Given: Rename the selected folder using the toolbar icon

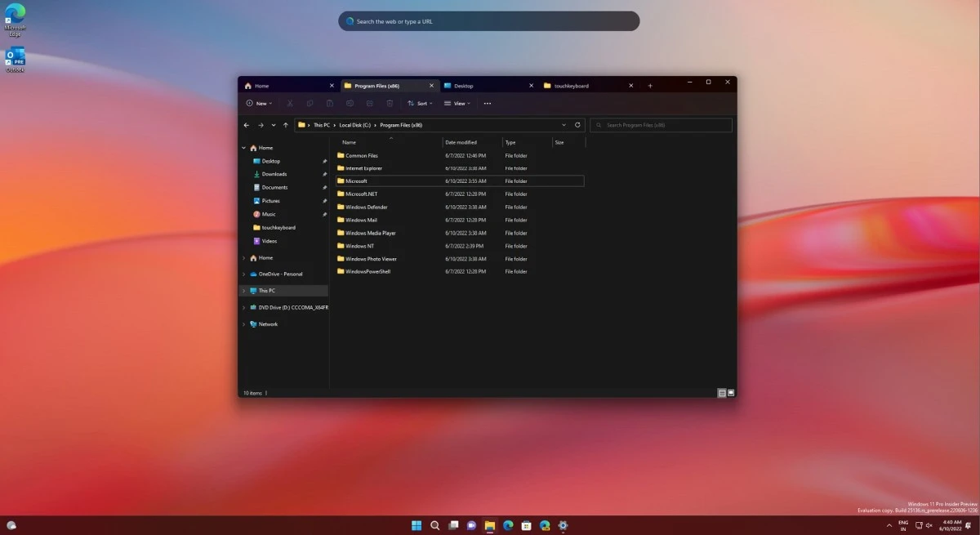Looking at the screenshot, I should click(350, 103).
